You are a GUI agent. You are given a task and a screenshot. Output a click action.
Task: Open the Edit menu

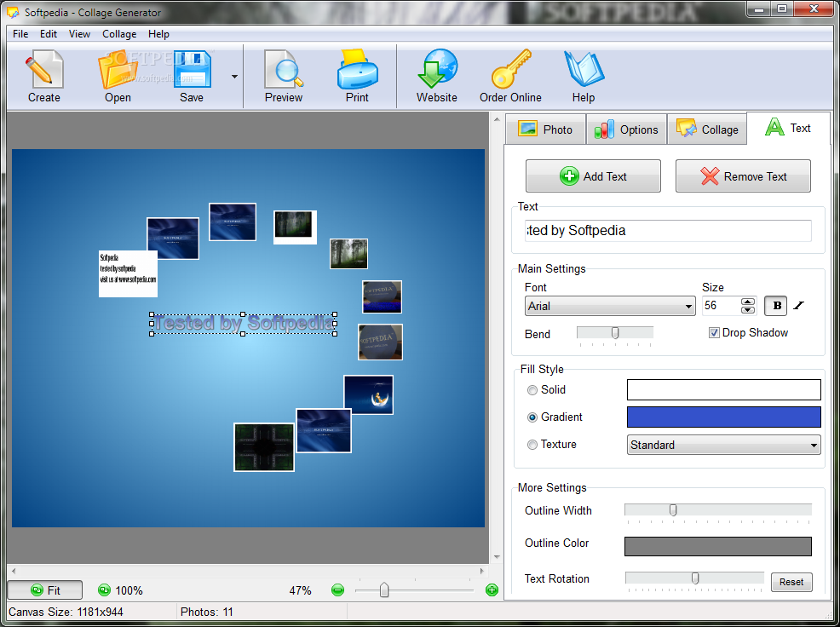pos(49,34)
